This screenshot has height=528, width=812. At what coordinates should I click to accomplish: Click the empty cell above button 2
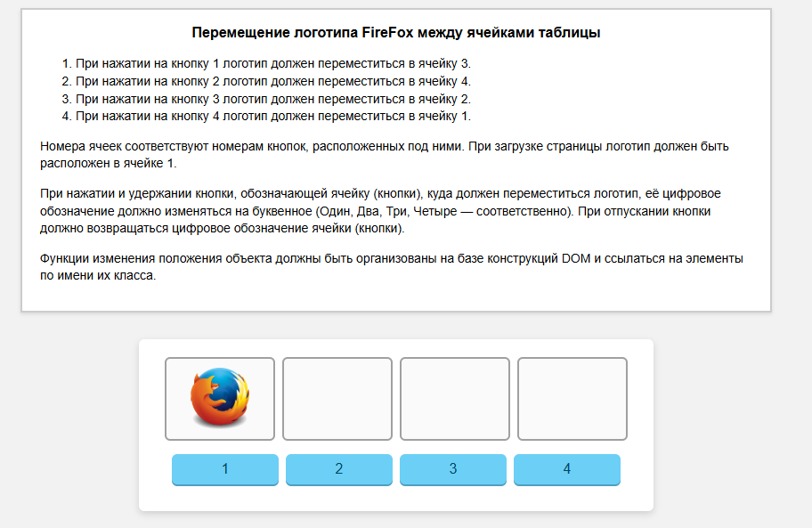(337, 398)
